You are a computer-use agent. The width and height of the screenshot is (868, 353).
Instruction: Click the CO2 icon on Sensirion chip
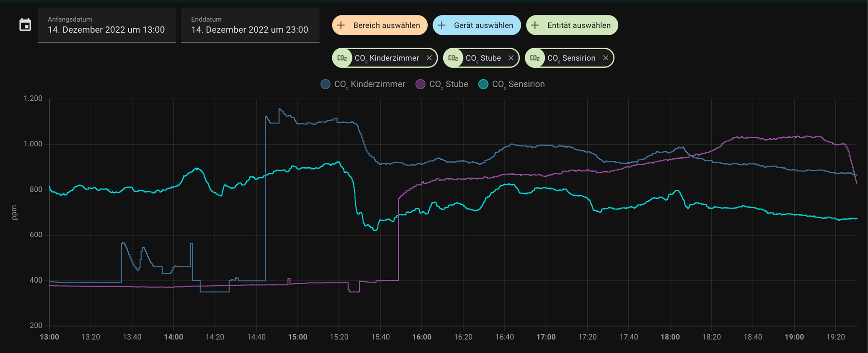[535, 58]
